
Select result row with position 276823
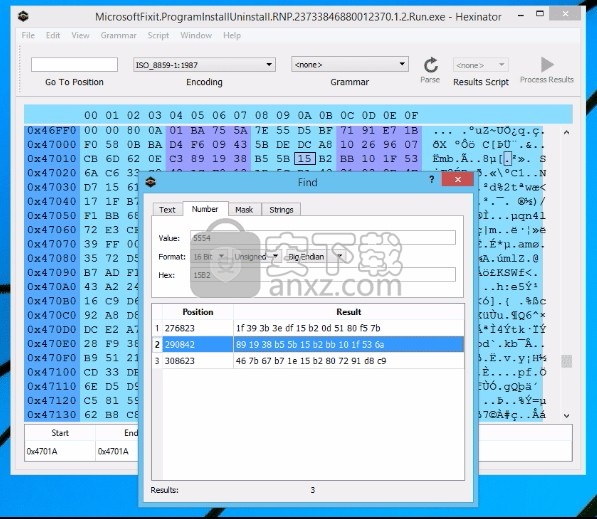pyautogui.click(x=308, y=328)
